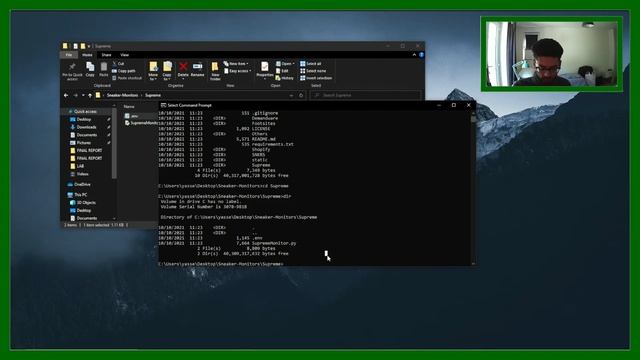
Task: Go back with Explorer's back arrow
Action: click(x=66, y=96)
